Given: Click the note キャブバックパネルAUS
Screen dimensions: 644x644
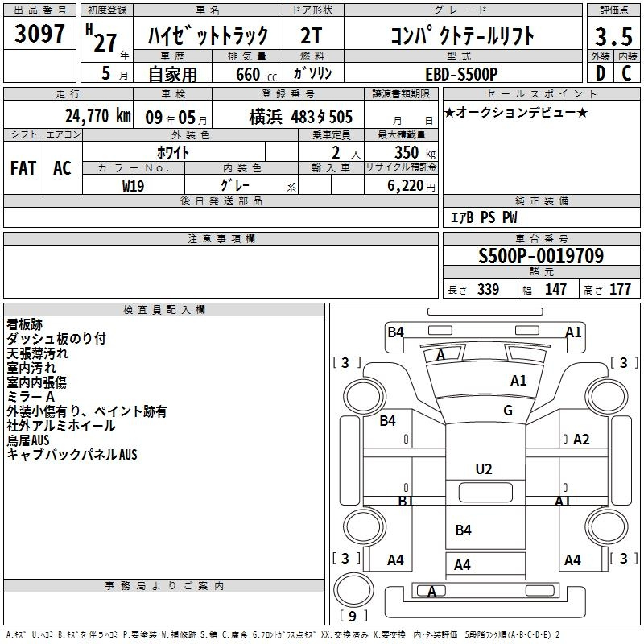Looking at the screenshot, I should click(x=72, y=455).
